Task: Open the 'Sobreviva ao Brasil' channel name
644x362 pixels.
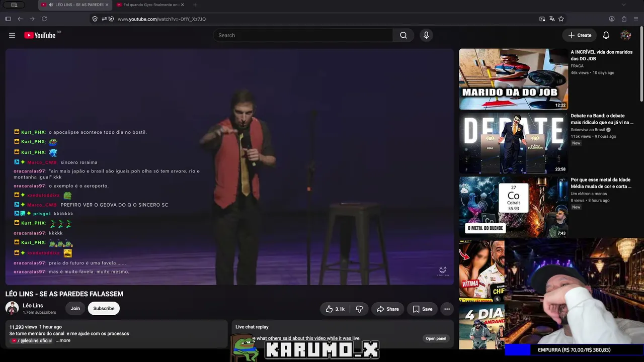Action: coord(588,130)
